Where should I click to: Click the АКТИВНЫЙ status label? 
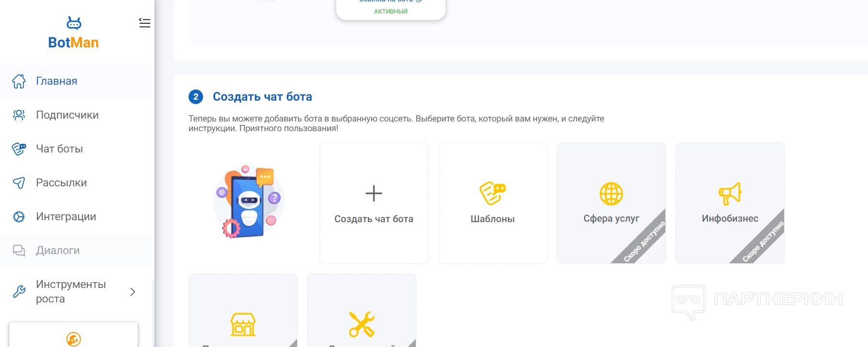click(391, 12)
